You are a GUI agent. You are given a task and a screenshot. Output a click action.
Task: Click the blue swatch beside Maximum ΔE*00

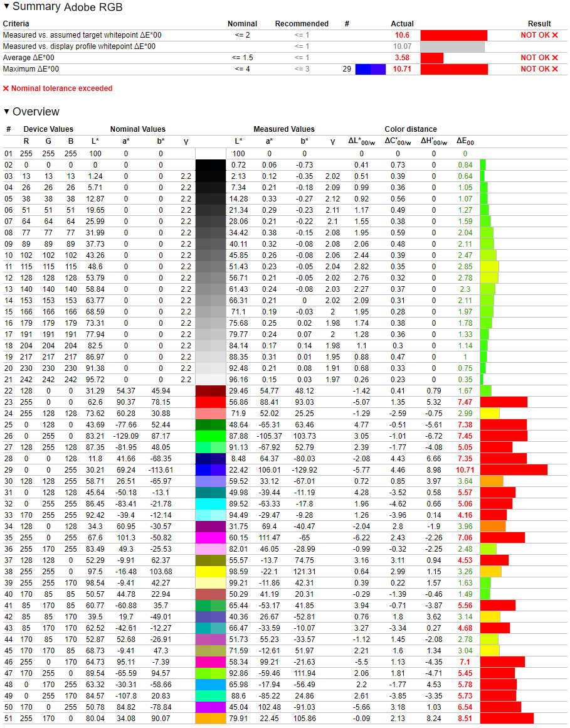coord(370,69)
